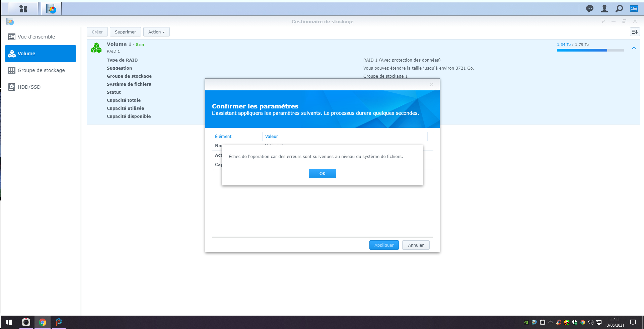
Task: Open the Windows action center
Action: tap(633, 322)
